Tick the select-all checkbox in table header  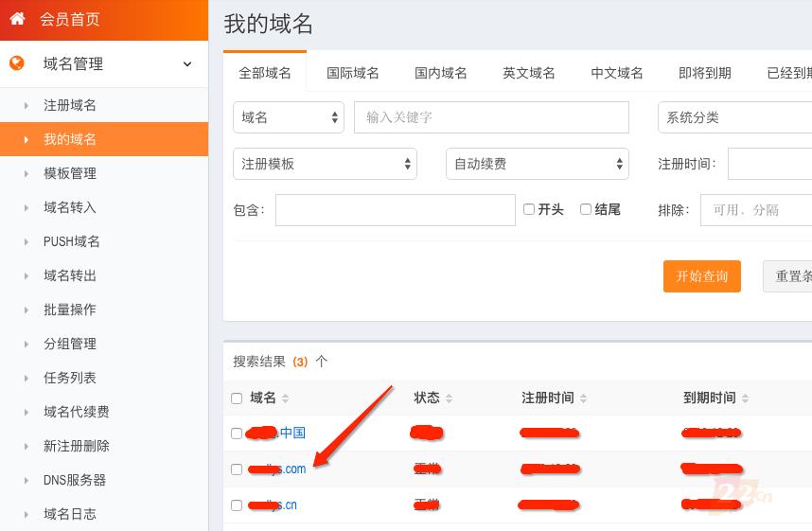237,398
